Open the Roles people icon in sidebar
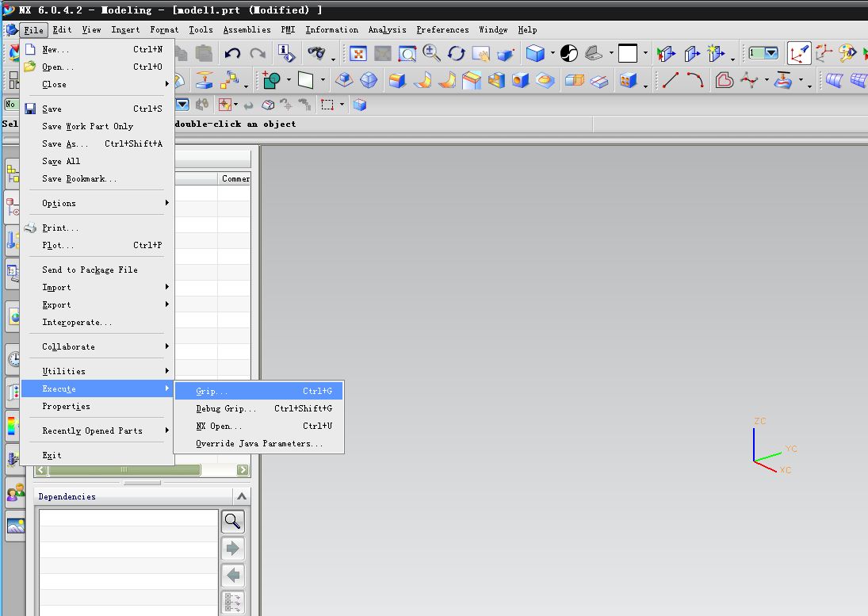The height and width of the screenshot is (616, 868). (x=16, y=492)
